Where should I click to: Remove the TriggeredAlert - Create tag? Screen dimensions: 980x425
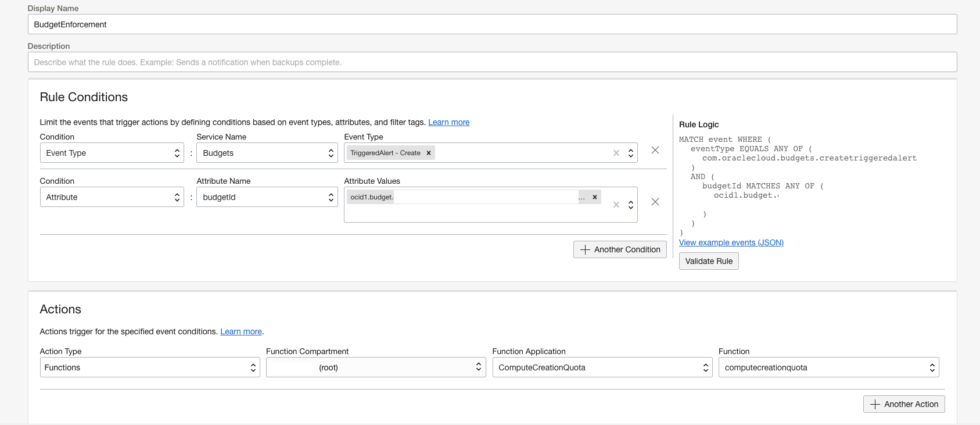coord(429,153)
